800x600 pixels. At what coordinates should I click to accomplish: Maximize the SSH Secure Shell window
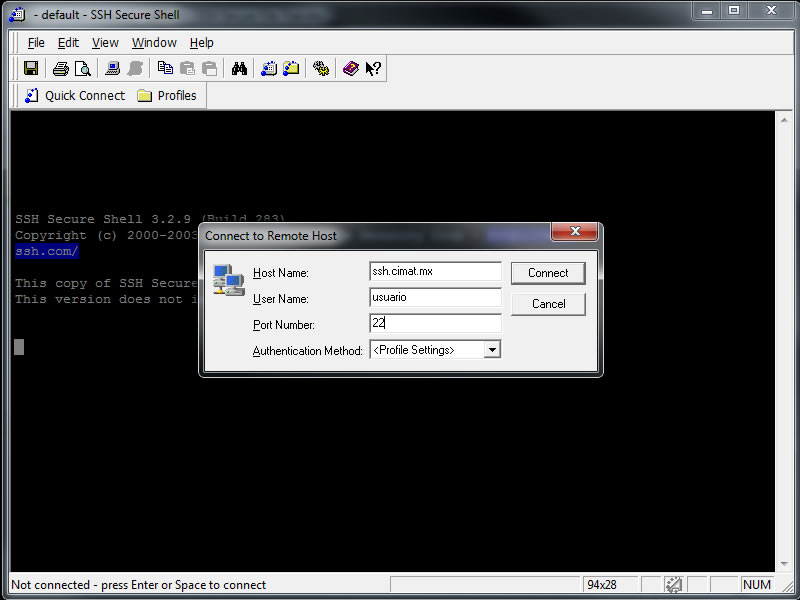[734, 11]
